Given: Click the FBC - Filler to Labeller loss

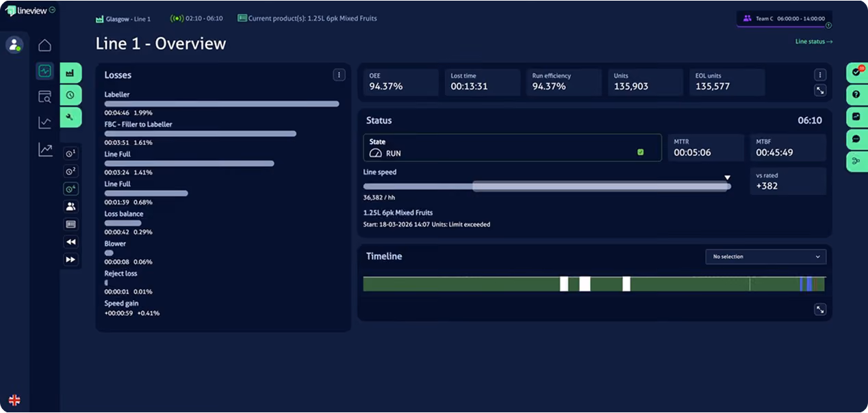Looking at the screenshot, I should click(x=201, y=133).
